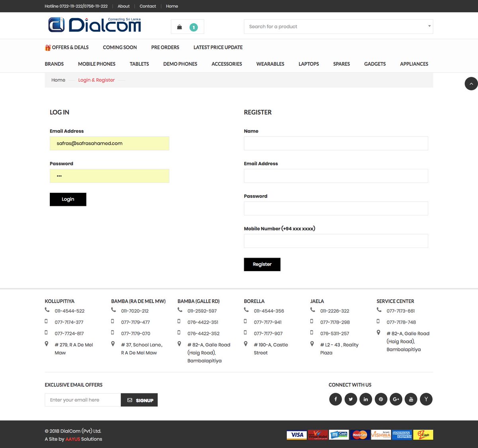Click the mobile icon beside 077-7174-377

[x=46, y=321]
